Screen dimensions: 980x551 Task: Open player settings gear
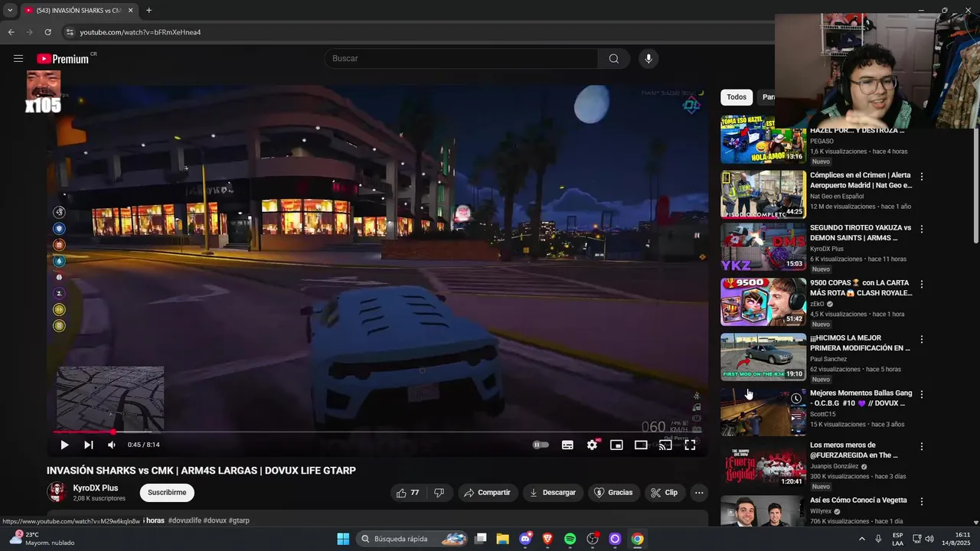(x=592, y=445)
